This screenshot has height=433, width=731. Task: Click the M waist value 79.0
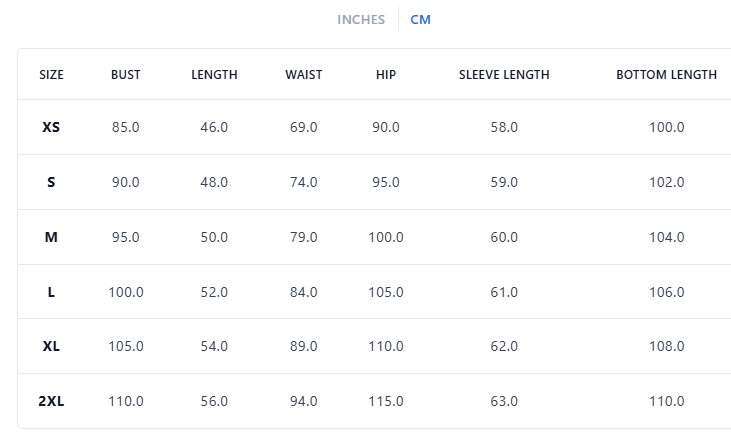tap(304, 238)
